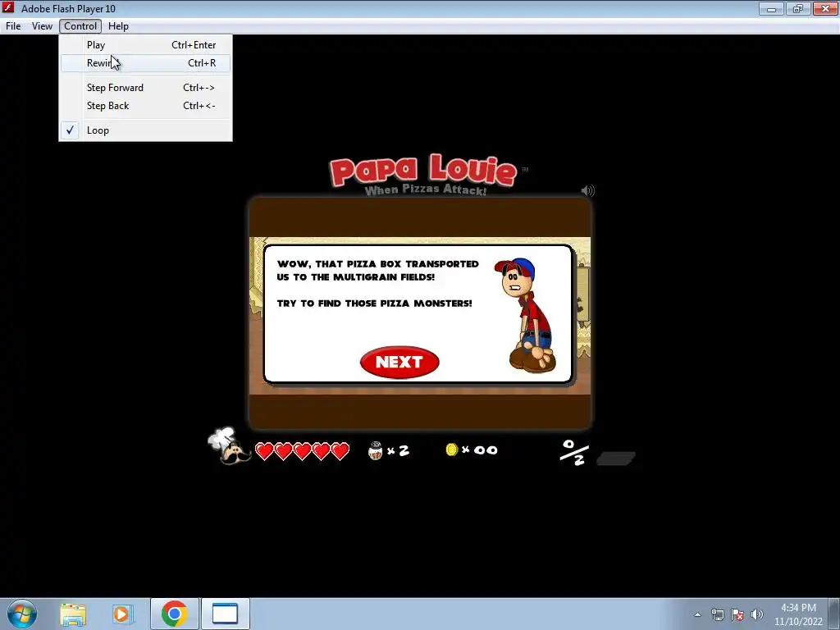Click the Papa Louie chef head icon
The image size is (840, 630).
229,445
